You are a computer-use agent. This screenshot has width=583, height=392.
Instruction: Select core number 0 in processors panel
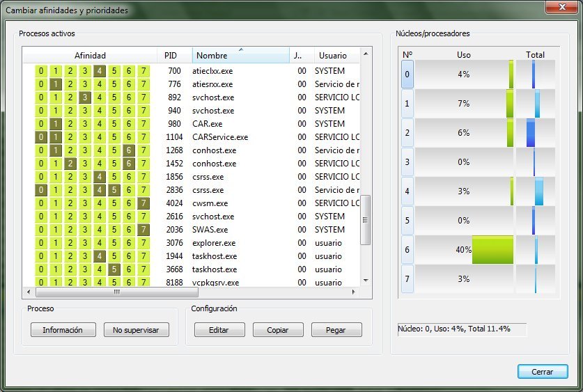[407, 75]
